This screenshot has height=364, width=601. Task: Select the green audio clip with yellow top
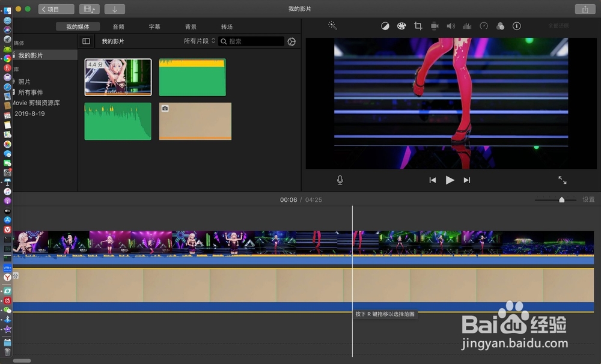(x=192, y=77)
